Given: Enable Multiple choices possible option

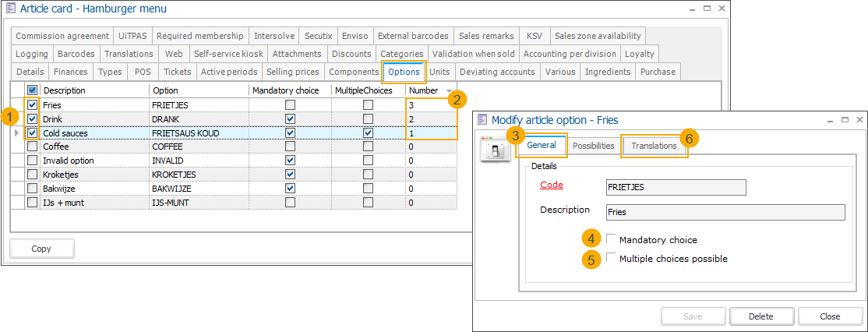Looking at the screenshot, I should (611, 257).
